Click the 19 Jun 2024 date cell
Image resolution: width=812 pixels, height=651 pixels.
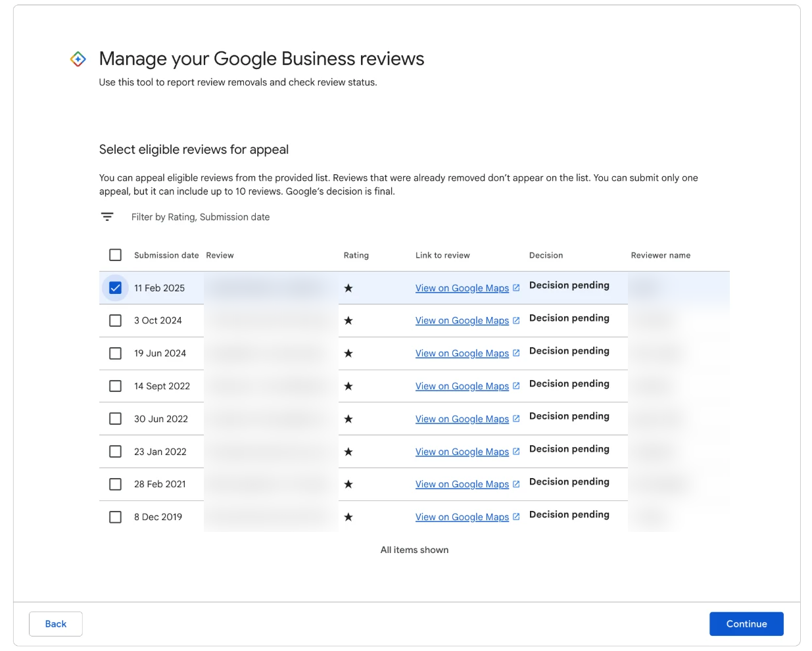(x=160, y=353)
